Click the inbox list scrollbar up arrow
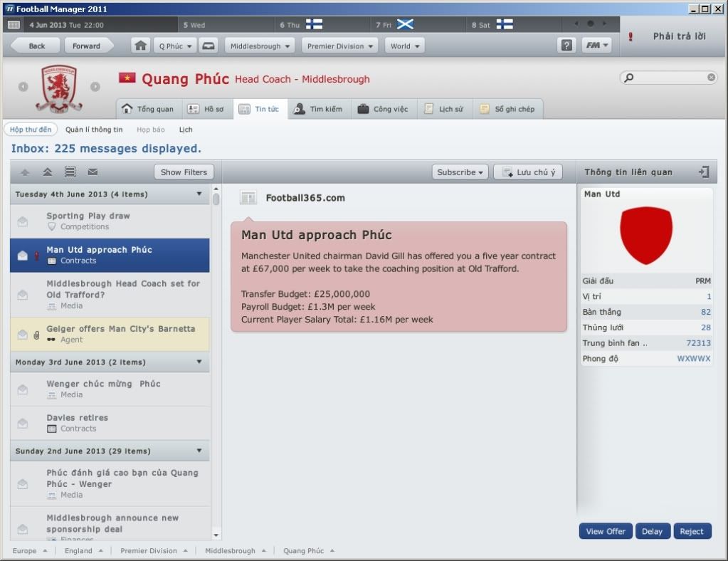728x561 pixels. [x=216, y=189]
